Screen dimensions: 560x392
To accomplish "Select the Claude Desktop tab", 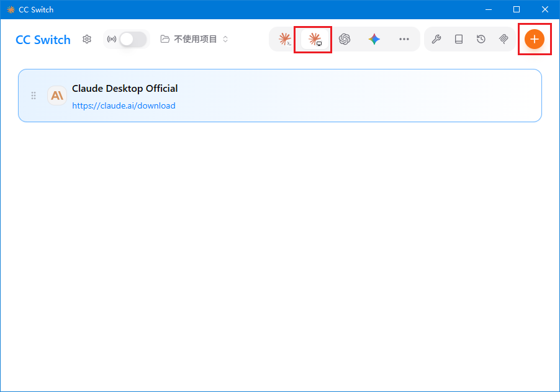I will [315, 39].
